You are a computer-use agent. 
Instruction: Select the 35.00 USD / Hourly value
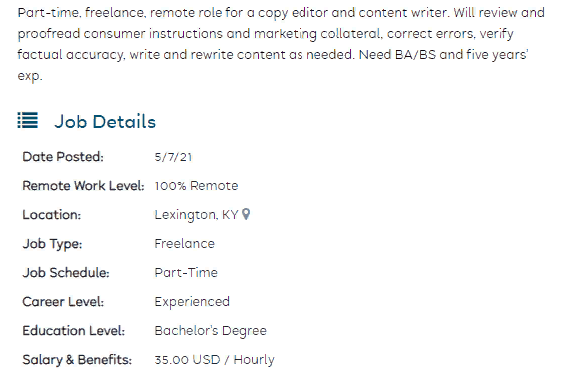(x=214, y=360)
